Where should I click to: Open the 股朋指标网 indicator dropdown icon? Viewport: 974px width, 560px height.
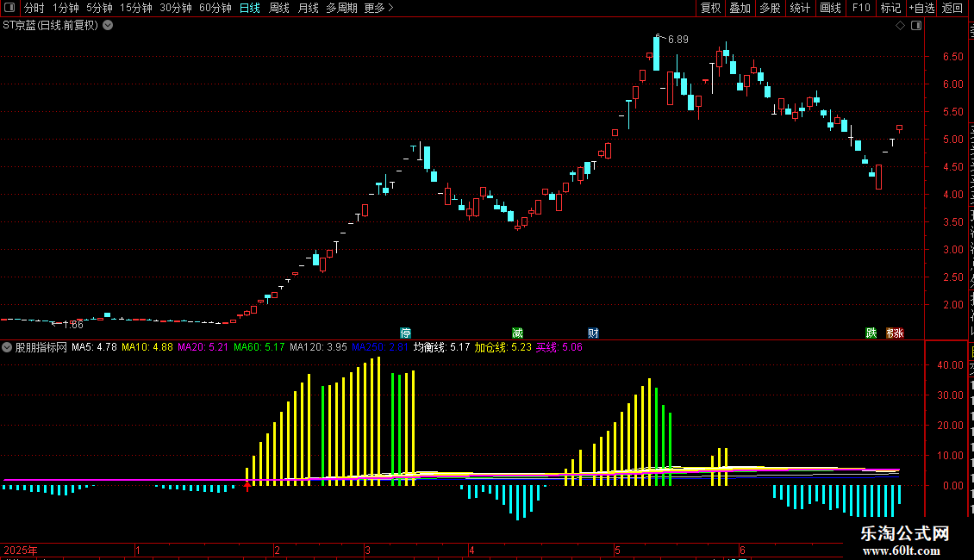(x=7, y=348)
